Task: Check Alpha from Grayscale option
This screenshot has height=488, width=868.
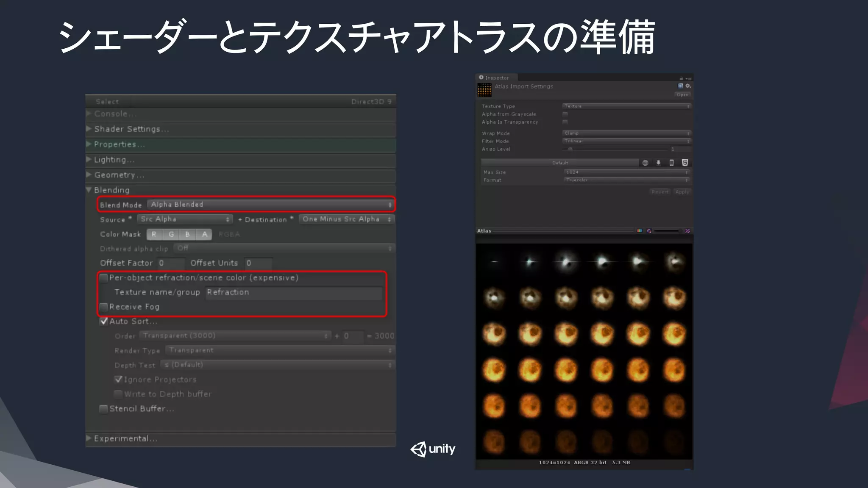Action: click(x=565, y=114)
